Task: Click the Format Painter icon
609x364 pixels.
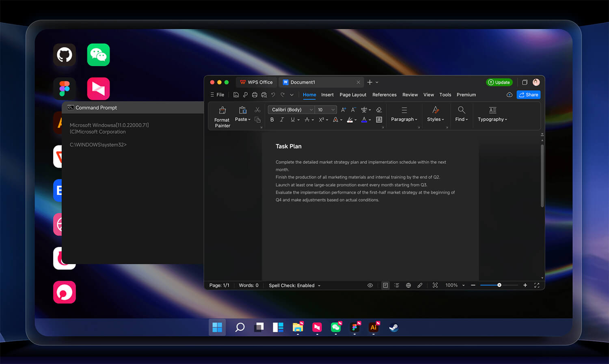Action: coord(222,110)
